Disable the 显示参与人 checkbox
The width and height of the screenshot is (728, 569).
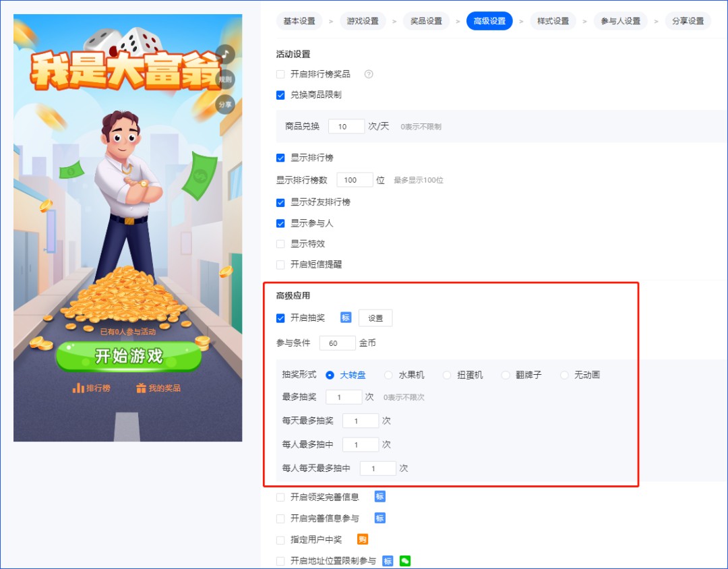(x=280, y=223)
